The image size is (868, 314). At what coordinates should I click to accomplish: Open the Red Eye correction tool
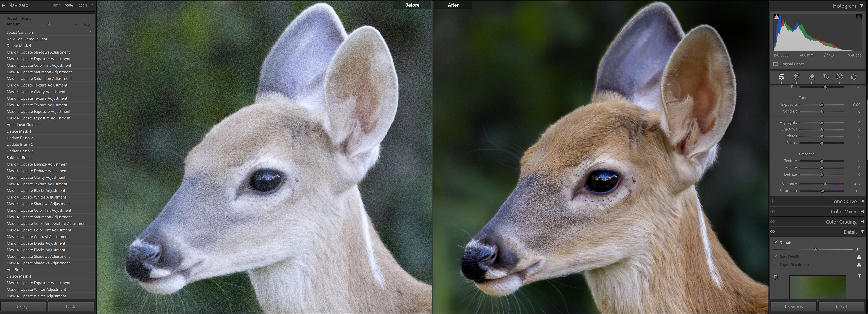pos(826,77)
